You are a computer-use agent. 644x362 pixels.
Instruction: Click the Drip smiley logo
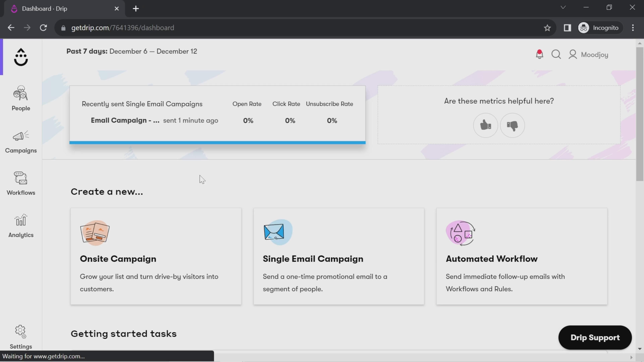pos(21,57)
